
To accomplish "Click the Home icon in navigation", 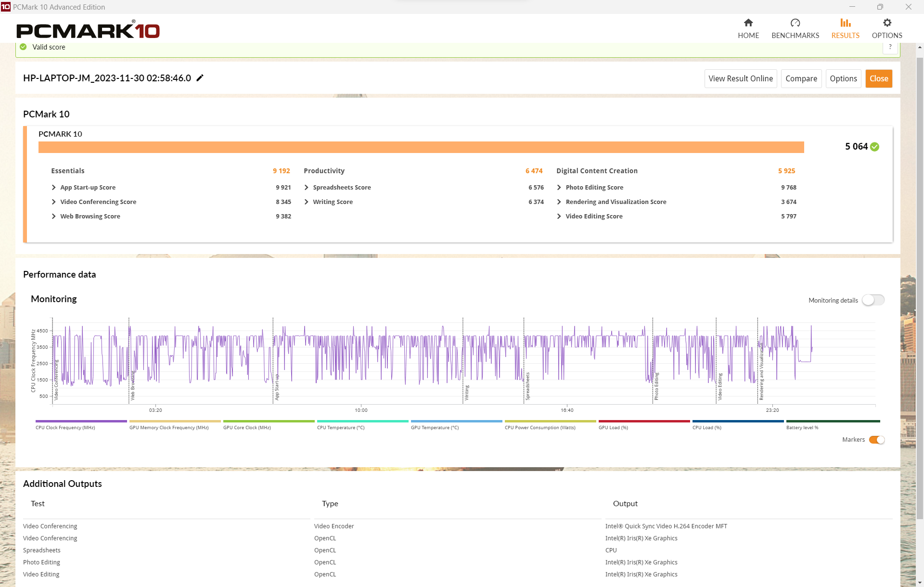I will coord(748,23).
